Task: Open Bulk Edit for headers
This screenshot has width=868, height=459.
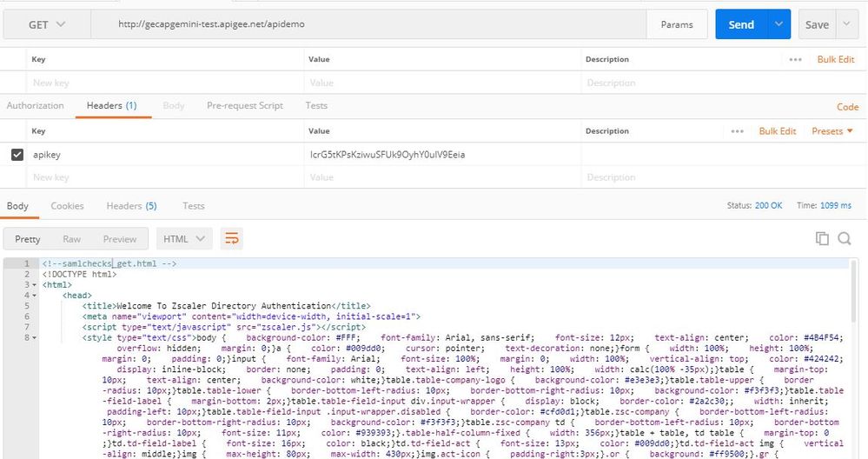Action: pyautogui.click(x=778, y=131)
